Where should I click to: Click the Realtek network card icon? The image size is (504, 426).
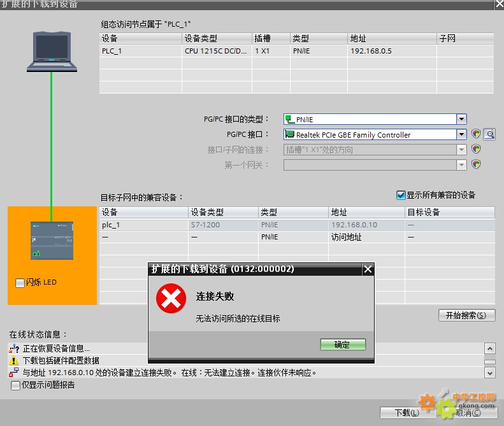[290, 134]
